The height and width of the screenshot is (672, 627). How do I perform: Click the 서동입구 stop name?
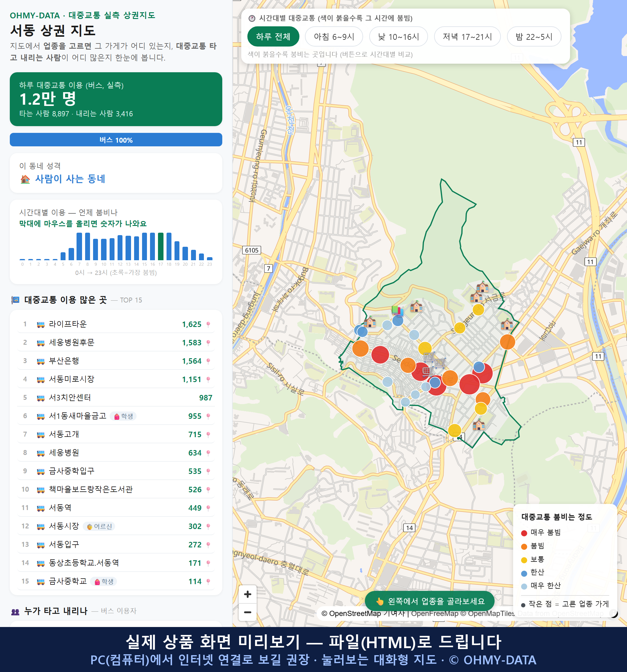click(64, 545)
